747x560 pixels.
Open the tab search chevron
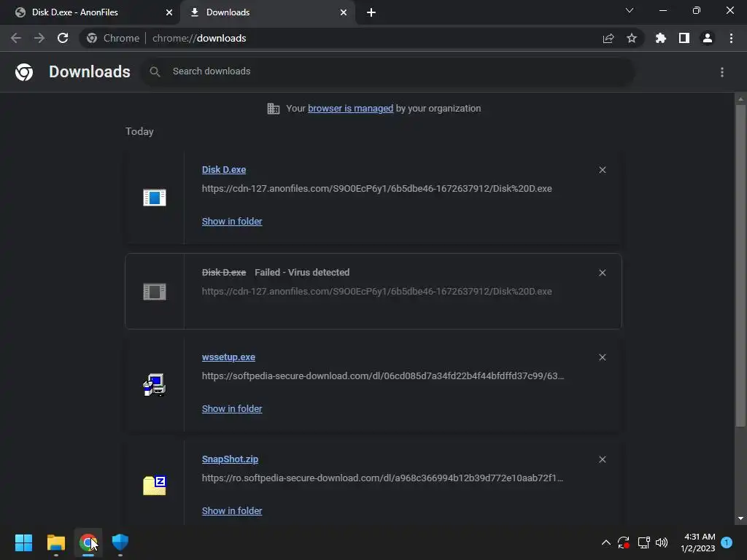tap(630, 10)
